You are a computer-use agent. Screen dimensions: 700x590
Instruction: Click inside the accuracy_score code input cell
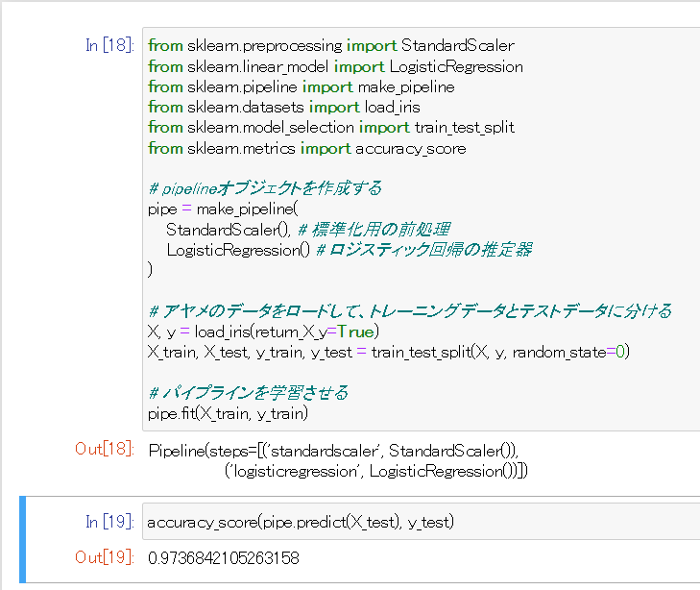[421, 521]
